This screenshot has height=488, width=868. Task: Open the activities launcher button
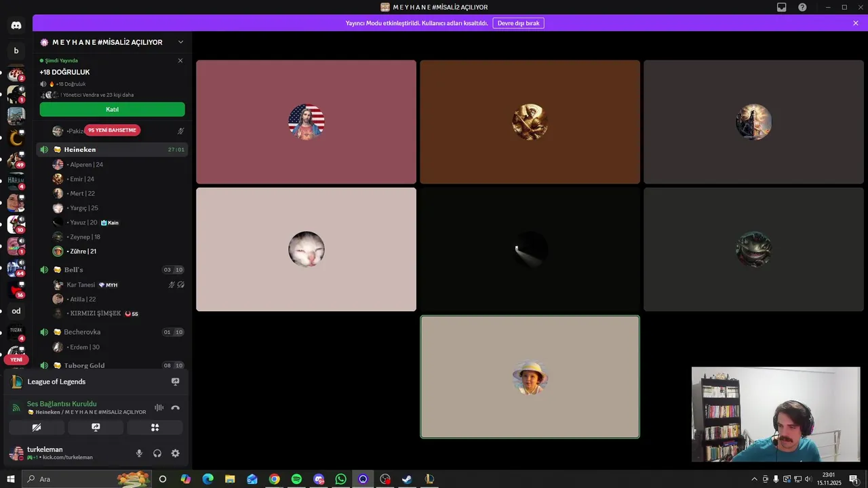tap(155, 428)
